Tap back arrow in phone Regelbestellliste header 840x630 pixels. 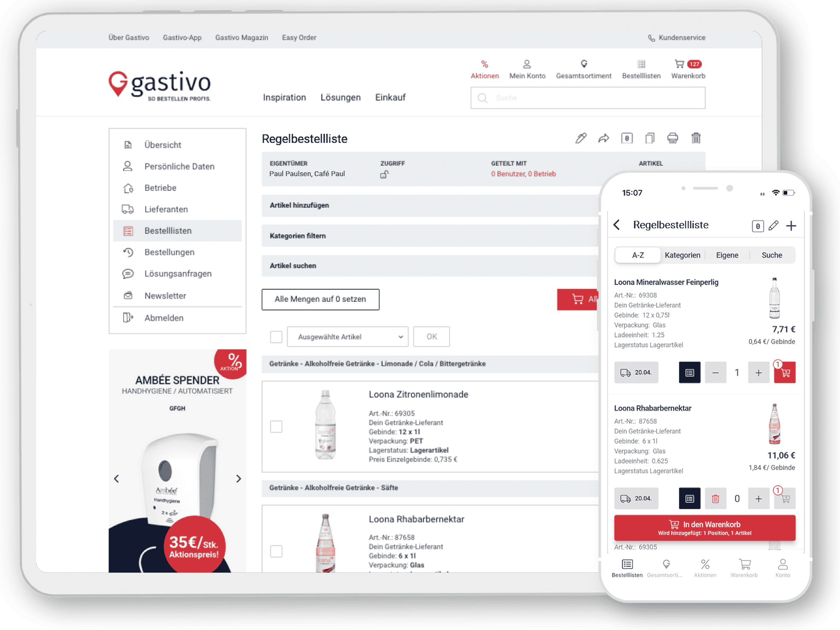pyautogui.click(x=617, y=225)
